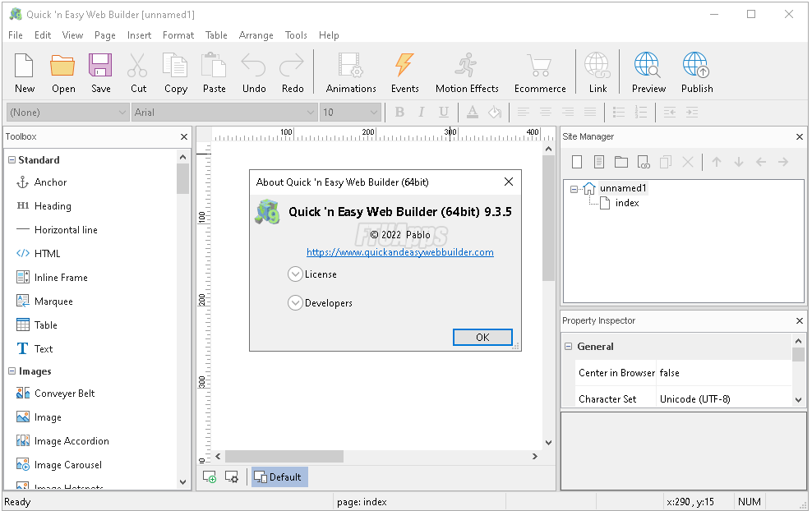Screen dimensions: 812x511
Task: Click the Paste clipboard icon
Action: 214,72
